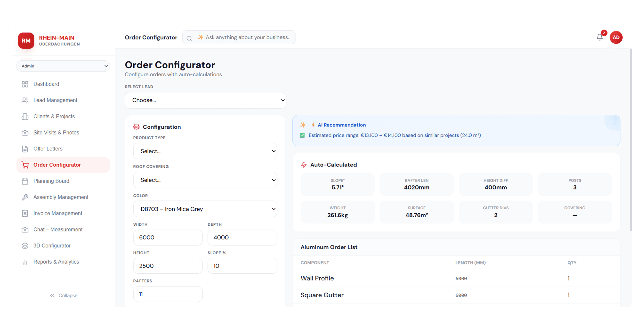
Task: Click the Square Gutter row
Action: pos(456,295)
